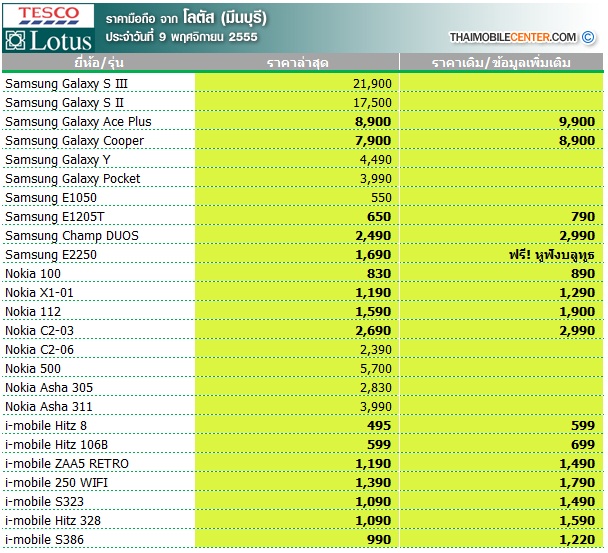608x553 pixels.
Task: Click i-mobile S323 entry
Action: tap(44, 502)
